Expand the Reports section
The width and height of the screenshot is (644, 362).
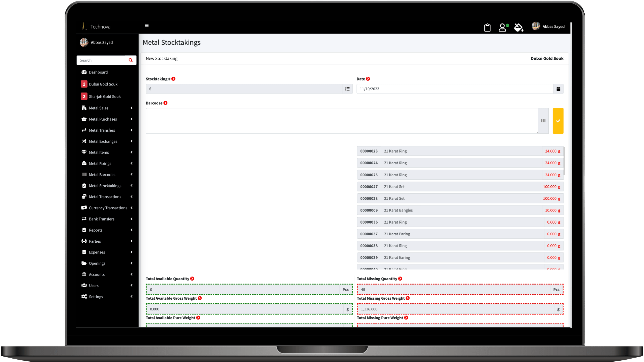[96, 230]
